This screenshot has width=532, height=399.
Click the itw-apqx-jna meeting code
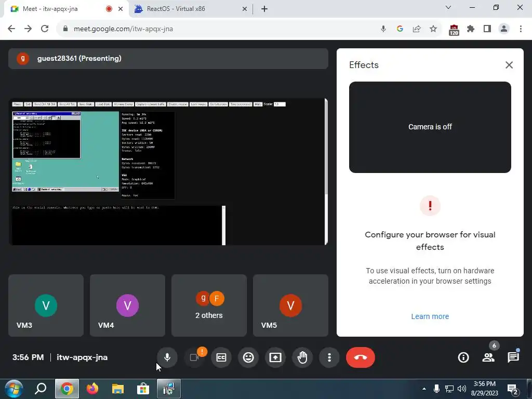click(82, 357)
